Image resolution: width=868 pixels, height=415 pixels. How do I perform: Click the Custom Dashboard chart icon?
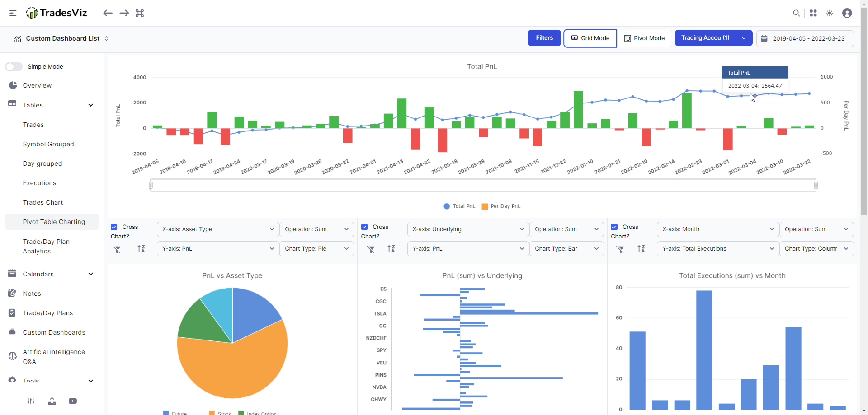18,39
